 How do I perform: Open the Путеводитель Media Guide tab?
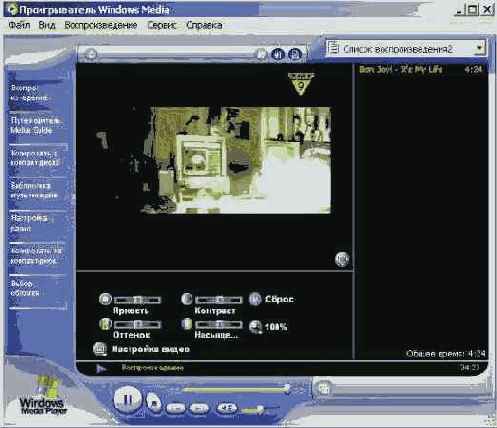click(35, 125)
